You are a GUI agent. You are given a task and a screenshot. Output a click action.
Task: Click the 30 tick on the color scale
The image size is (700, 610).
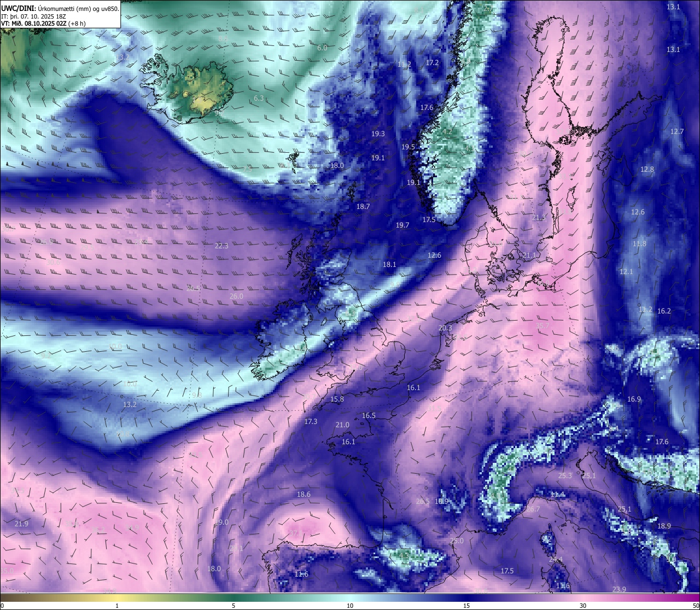(583, 606)
